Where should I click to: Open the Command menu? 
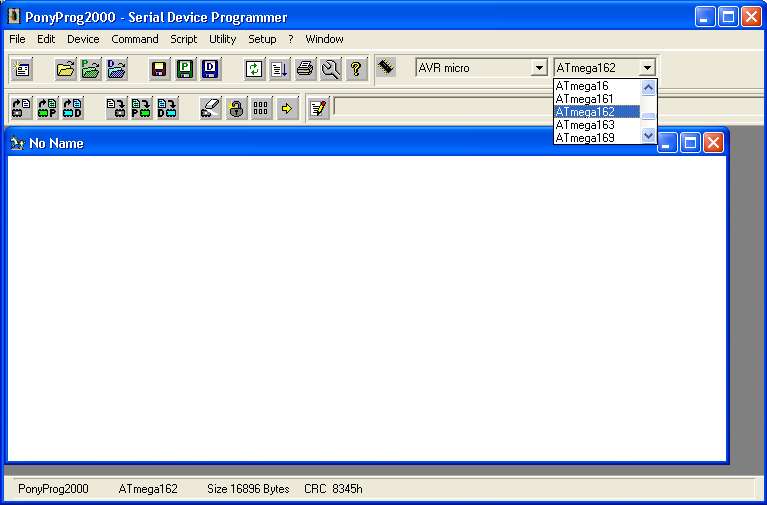[135, 39]
